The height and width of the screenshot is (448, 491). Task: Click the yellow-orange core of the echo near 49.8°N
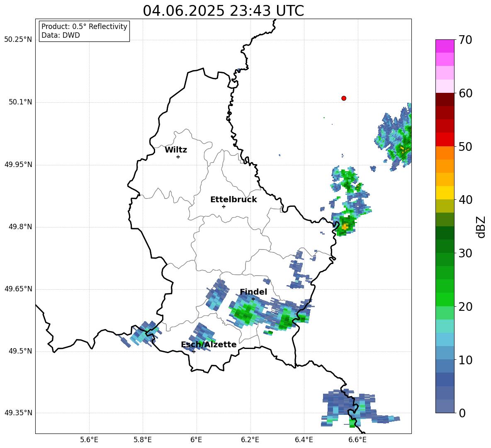coord(345,227)
